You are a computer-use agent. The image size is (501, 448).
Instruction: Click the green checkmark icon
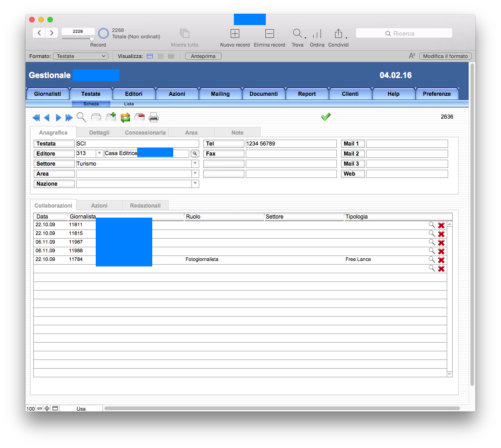(325, 117)
